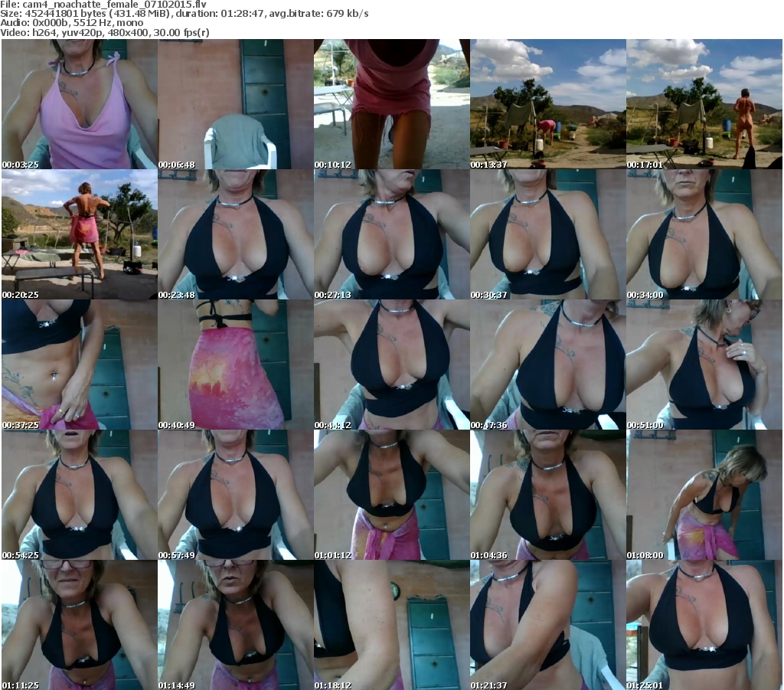Screen dimensions: 784x690
Task: Select the frame at 00:47:36
Action: 547,365
